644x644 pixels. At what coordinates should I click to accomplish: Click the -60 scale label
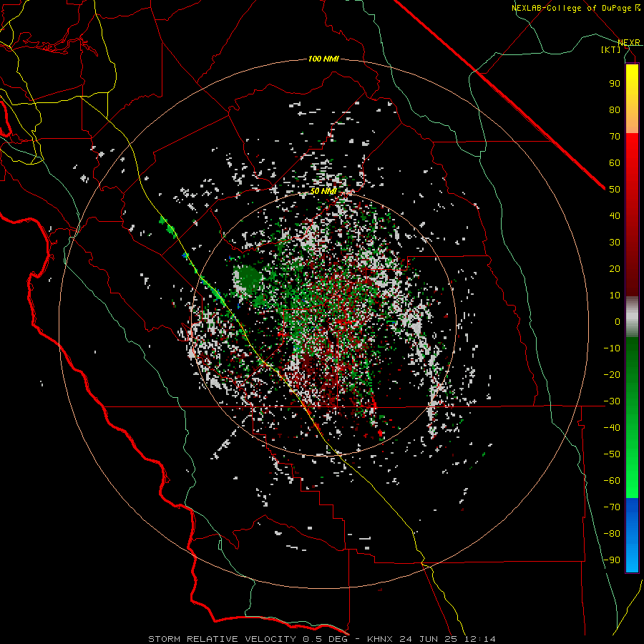[612, 481]
